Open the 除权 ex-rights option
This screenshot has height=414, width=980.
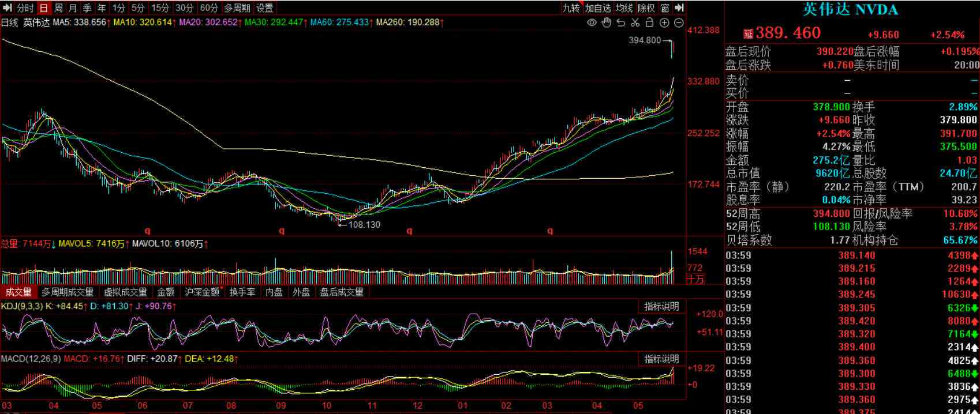[646, 8]
